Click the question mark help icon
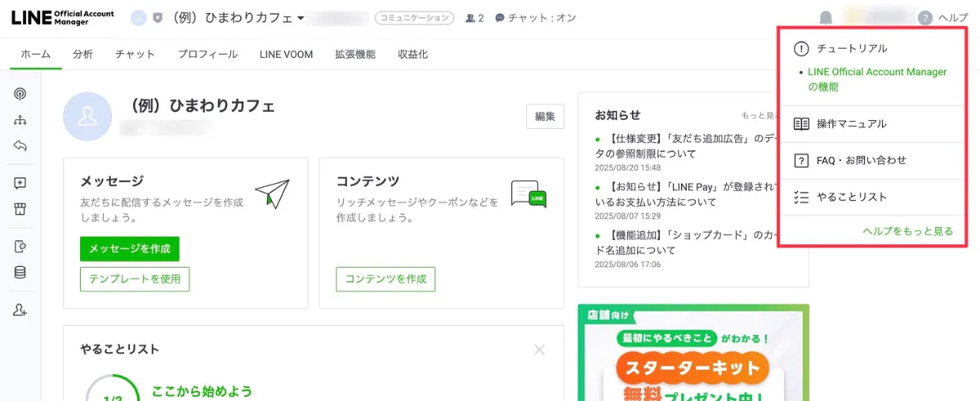 (924, 17)
